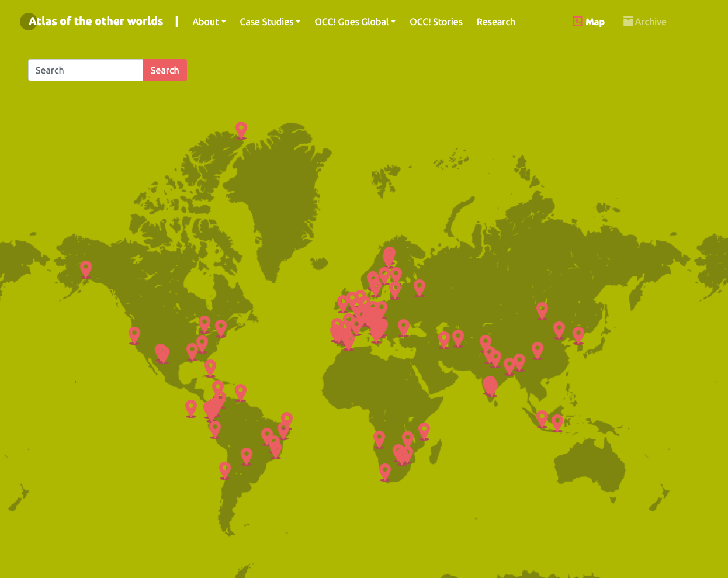Select the pin in western Russia
Viewport: 728px width, 578px height.
(420, 287)
